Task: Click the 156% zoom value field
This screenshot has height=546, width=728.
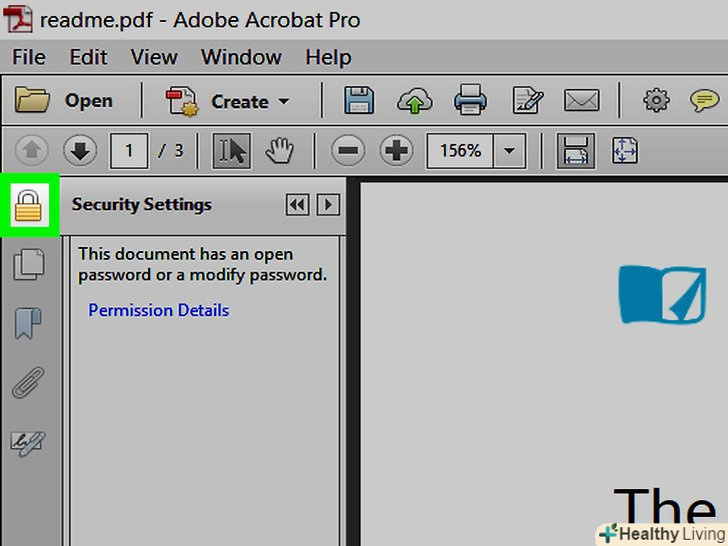Action: click(460, 150)
